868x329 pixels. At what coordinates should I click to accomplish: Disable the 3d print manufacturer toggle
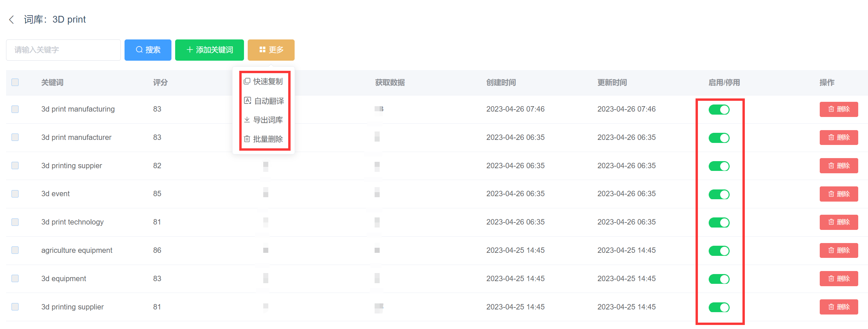[x=719, y=138]
